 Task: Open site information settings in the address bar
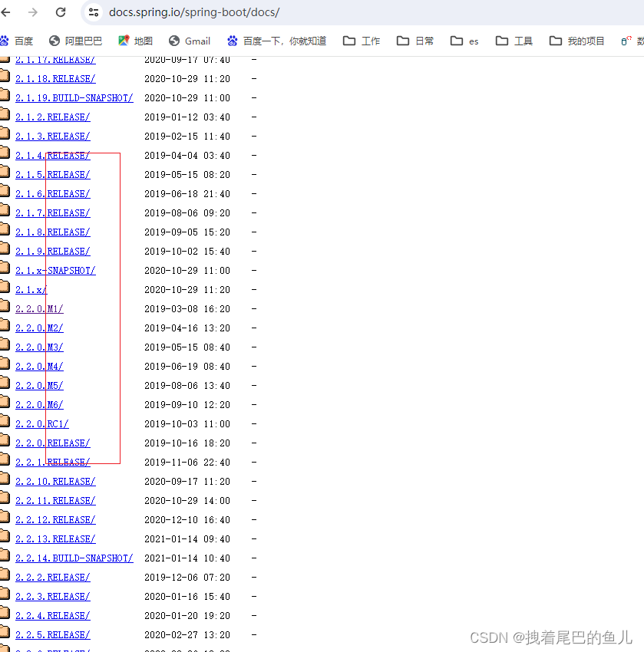pyautogui.click(x=94, y=13)
